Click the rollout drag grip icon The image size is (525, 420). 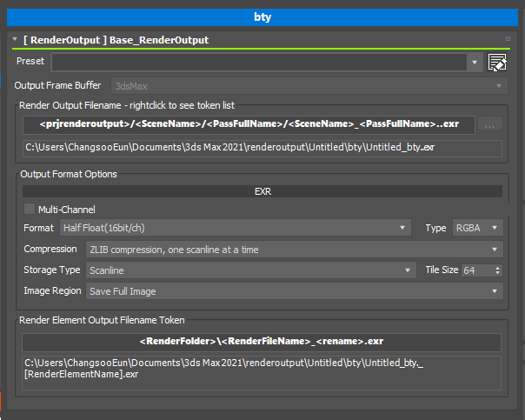[x=508, y=39]
